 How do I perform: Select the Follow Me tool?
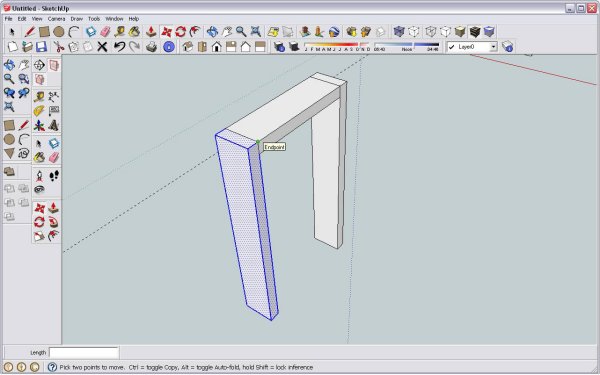click(54, 222)
